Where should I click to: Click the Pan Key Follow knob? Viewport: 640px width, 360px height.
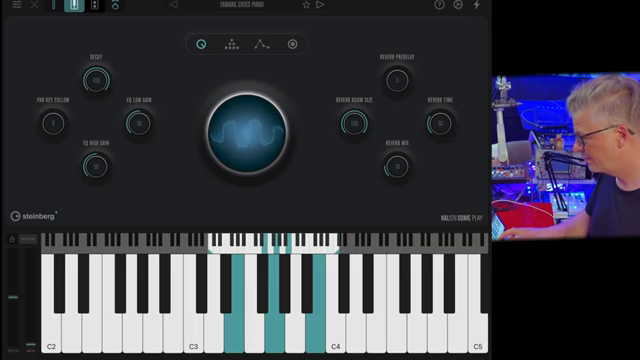tap(53, 124)
